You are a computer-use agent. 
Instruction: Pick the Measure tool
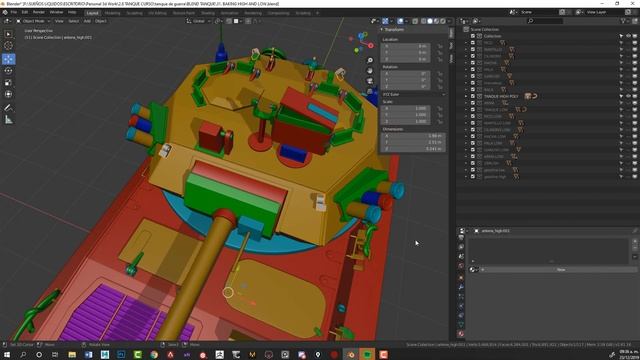point(8,120)
